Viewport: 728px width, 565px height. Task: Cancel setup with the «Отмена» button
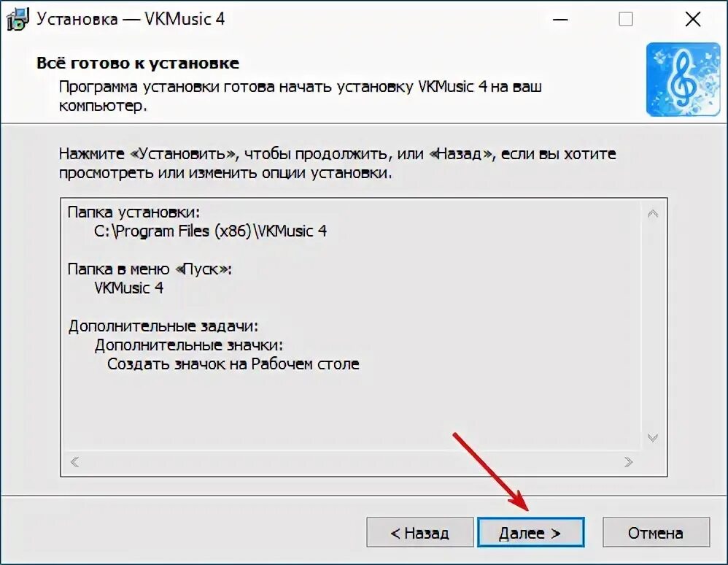pos(656,532)
